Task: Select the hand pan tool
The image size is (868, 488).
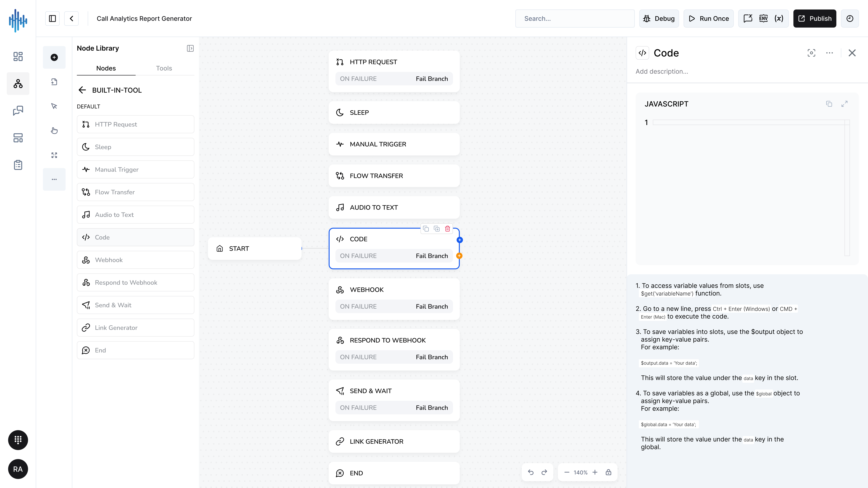Action: 54,131
